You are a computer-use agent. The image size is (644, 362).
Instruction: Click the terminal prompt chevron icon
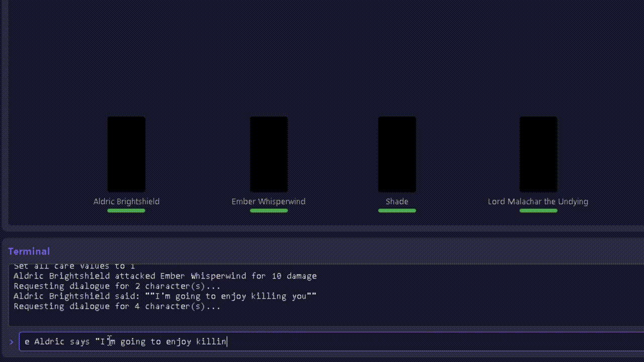[12, 342]
